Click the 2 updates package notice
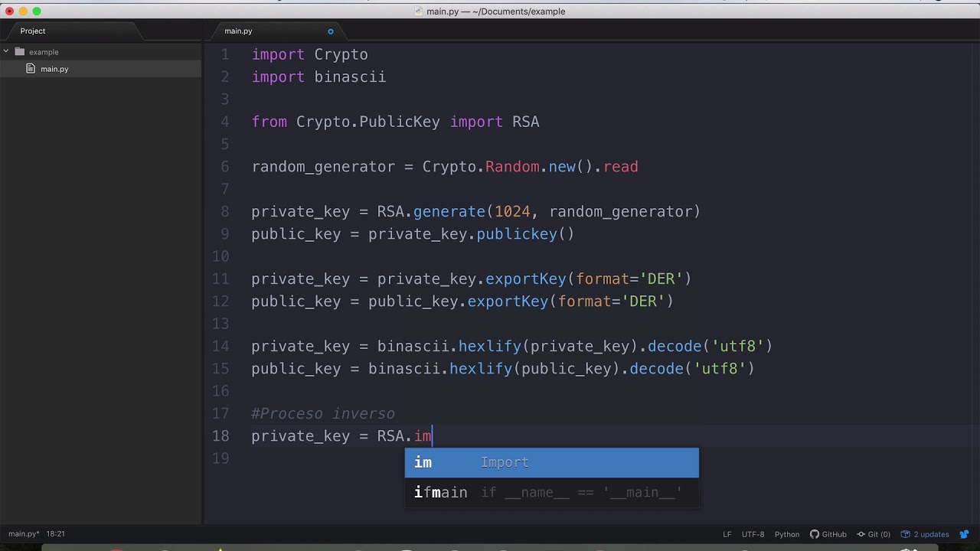This screenshot has width=980, height=551. [925, 534]
